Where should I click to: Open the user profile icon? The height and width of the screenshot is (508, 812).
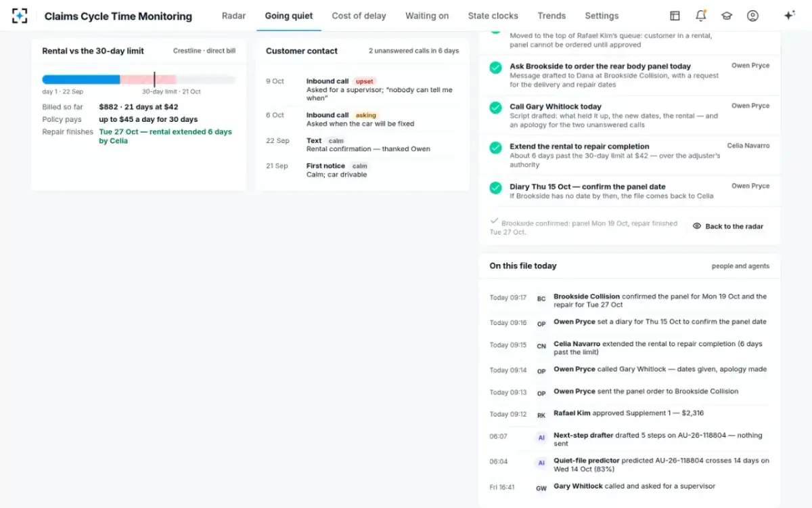click(x=752, y=16)
